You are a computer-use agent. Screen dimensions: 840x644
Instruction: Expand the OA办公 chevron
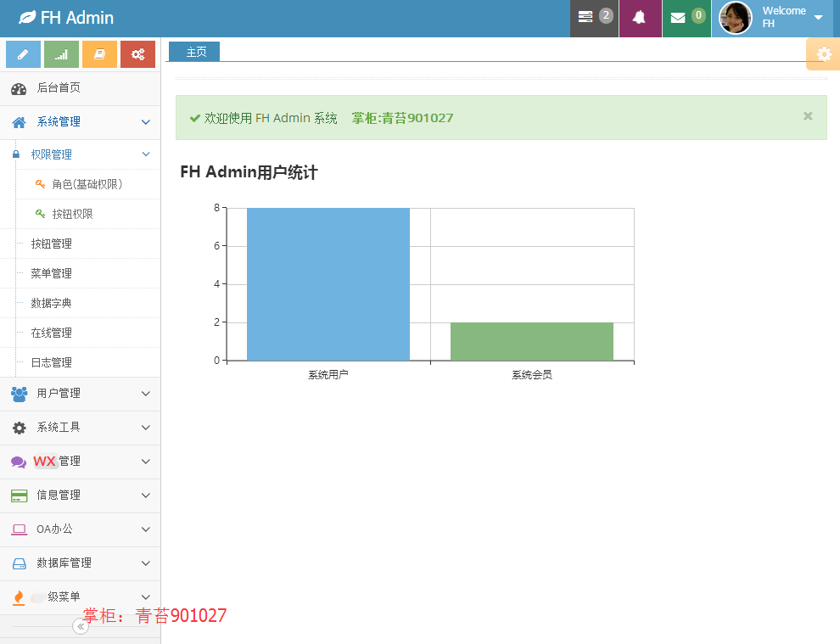tap(146, 529)
